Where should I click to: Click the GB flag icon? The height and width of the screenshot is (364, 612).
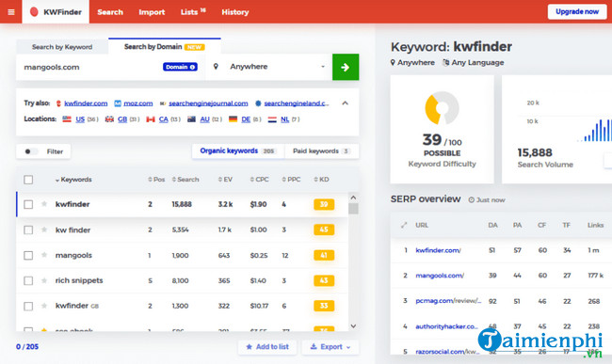[109, 119]
